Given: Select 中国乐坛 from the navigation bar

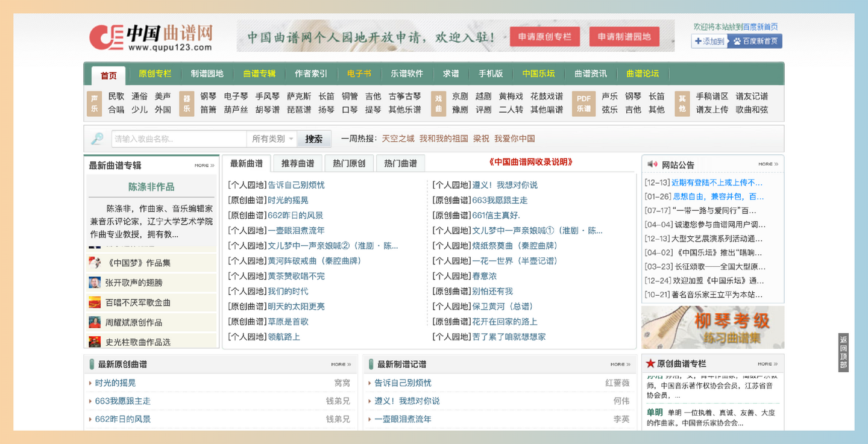Looking at the screenshot, I should (x=538, y=73).
